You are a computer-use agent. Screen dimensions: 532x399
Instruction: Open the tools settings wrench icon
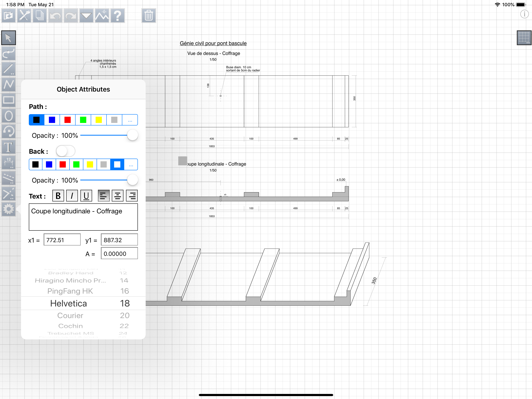tap(24, 16)
